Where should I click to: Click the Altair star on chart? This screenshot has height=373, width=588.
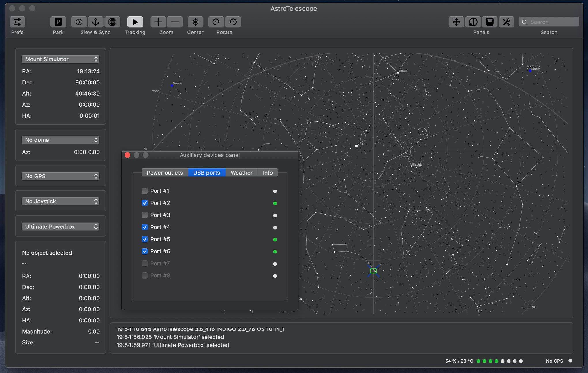click(x=398, y=73)
